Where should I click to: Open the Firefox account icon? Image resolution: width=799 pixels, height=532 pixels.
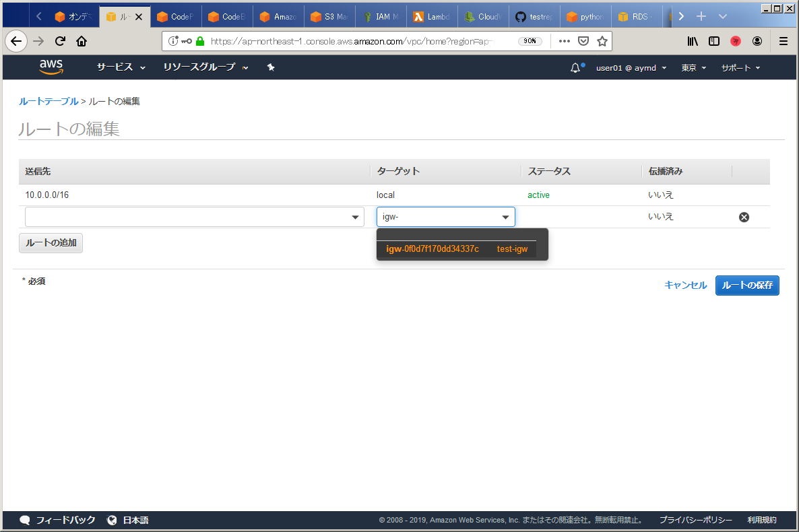(757, 41)
